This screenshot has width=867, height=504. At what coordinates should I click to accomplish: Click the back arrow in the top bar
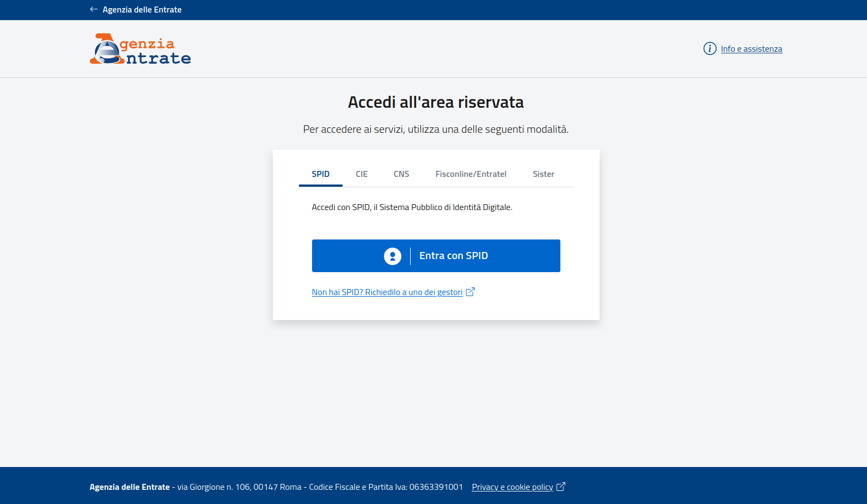pos(94,9)
